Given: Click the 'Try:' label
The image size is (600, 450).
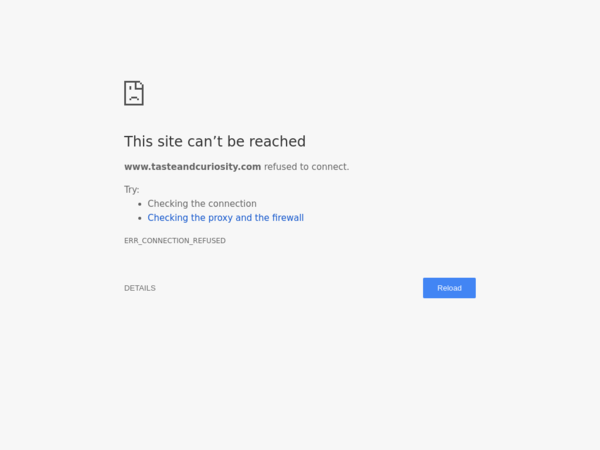Looking at the screenshot, I should [x=132, y=190].
